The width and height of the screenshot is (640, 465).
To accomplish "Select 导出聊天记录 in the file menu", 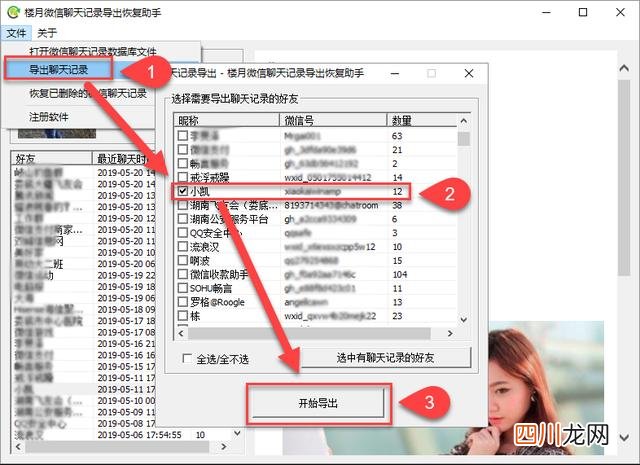I will click(x=58, y=69).
